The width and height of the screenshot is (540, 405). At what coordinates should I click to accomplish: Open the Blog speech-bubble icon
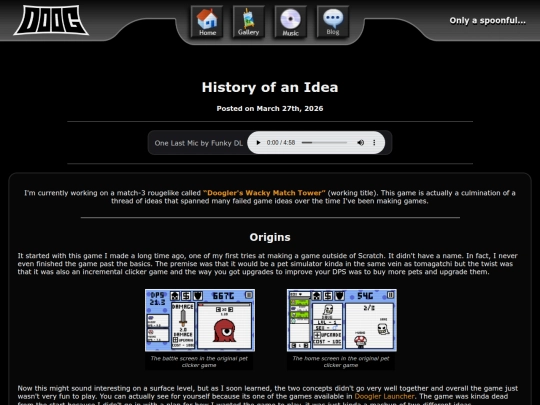[x=333, y=21]
